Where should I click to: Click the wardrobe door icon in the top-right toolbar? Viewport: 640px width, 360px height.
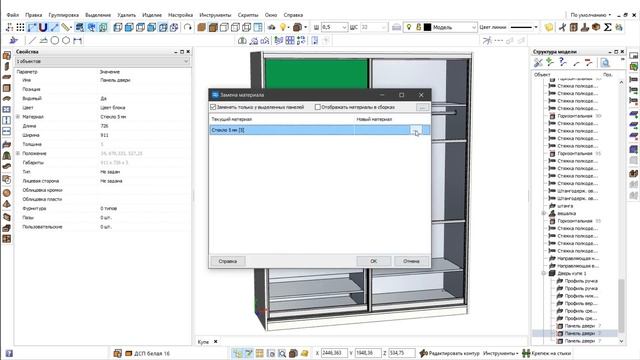click(573, 27)
